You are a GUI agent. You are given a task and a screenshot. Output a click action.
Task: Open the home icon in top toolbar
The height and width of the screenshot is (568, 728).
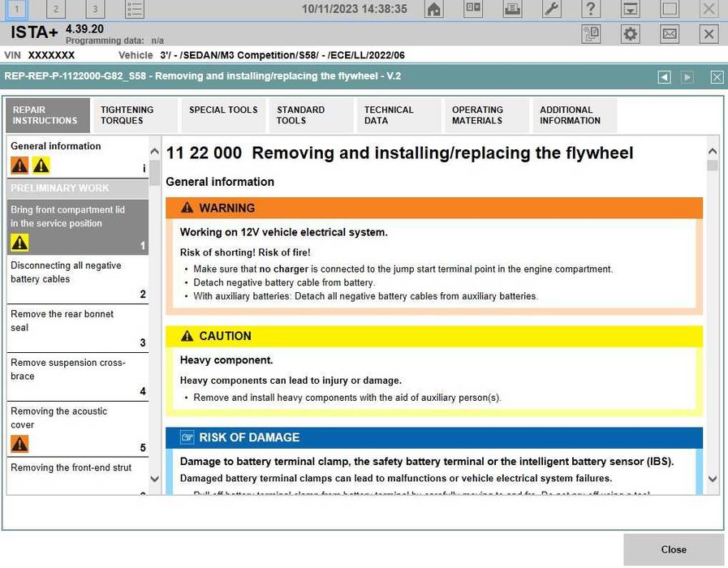pos(433,9)
